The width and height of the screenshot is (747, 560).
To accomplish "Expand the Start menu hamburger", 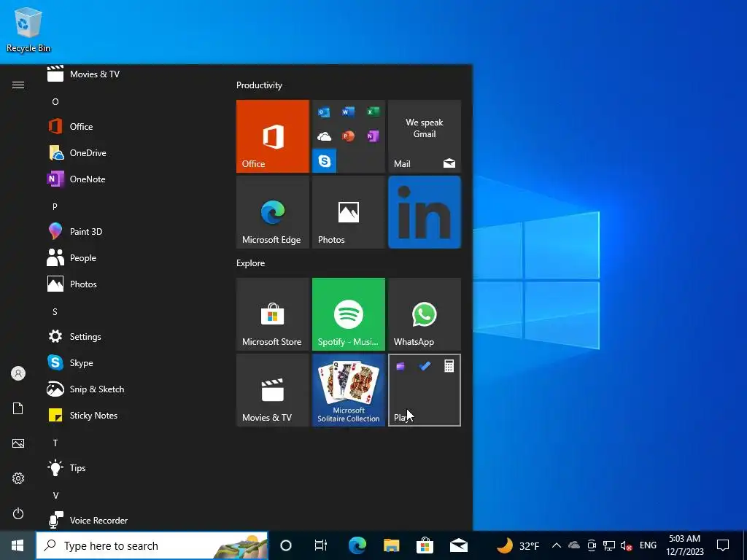I will [18, 85].
